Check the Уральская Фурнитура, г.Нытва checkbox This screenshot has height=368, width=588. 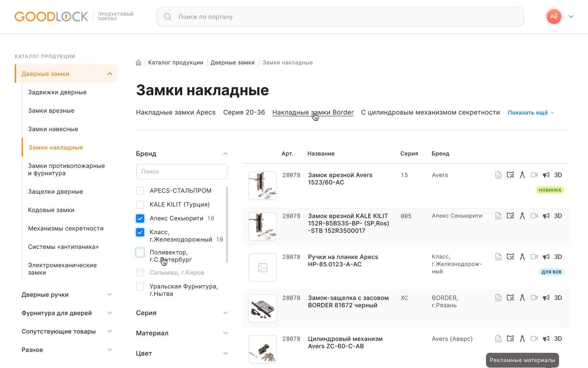(140, 287)
